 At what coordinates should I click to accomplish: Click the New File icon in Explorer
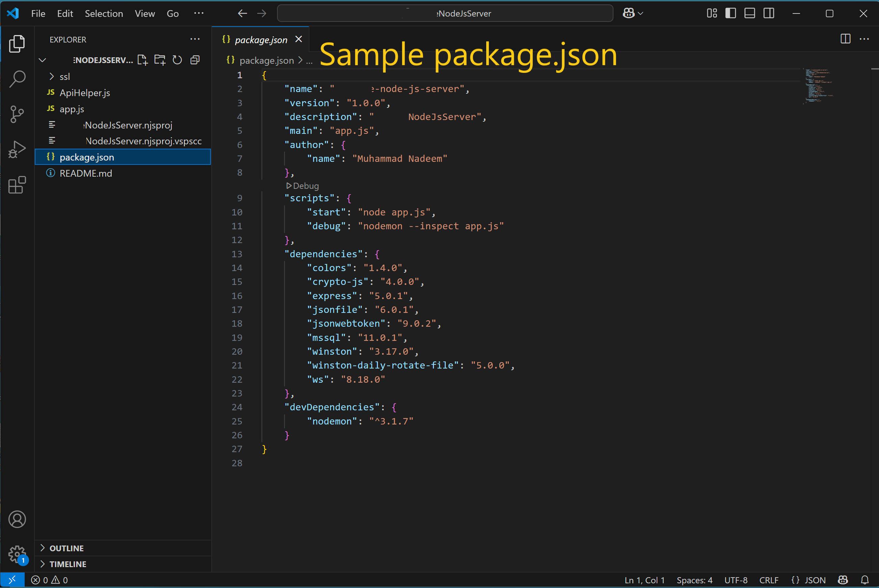[143, 60]
